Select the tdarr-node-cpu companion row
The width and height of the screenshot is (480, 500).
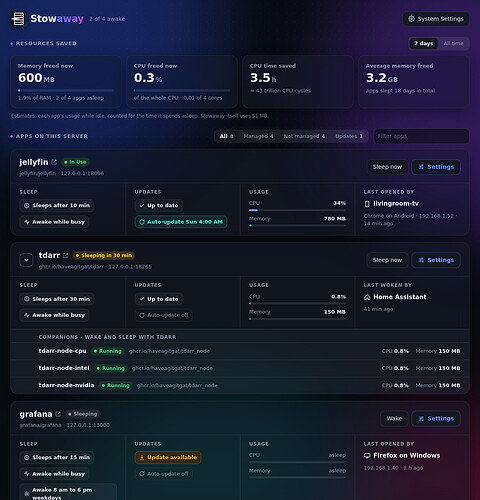click(240, 351)
